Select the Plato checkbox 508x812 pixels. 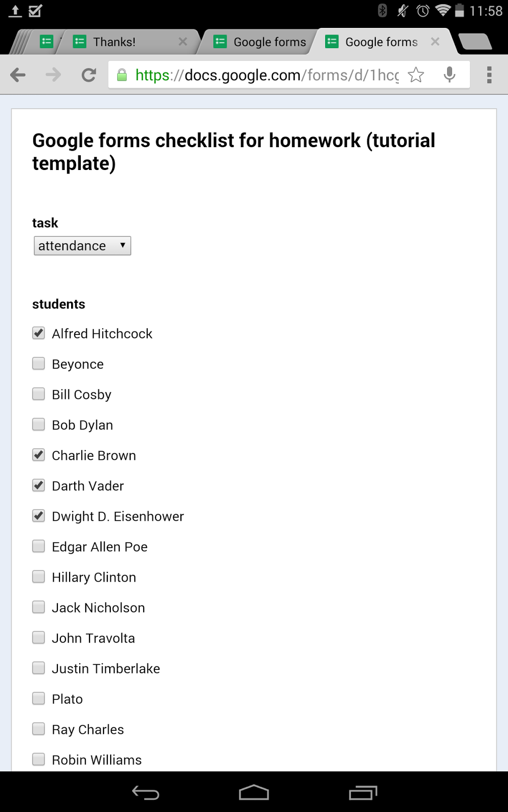(39, 698)
